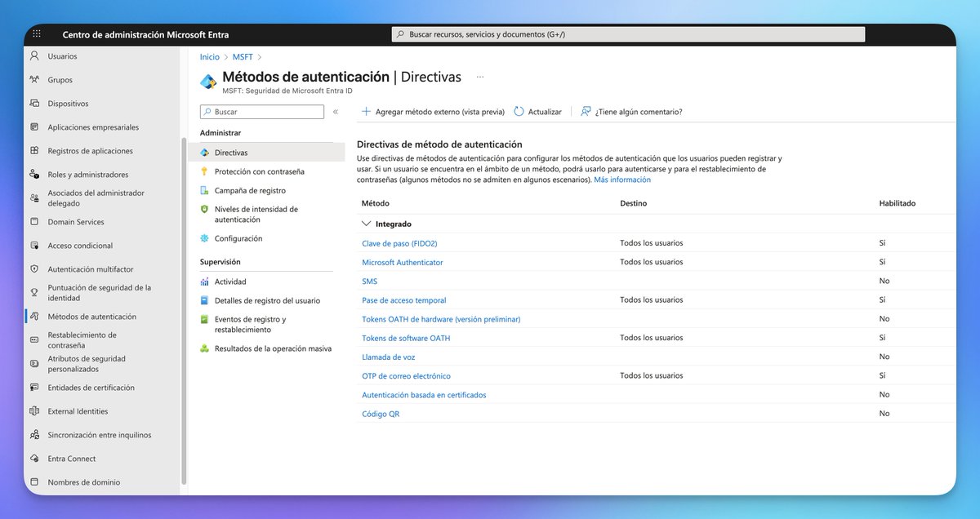Open Pase de acceso temporal method

click(x=404, y=300)
